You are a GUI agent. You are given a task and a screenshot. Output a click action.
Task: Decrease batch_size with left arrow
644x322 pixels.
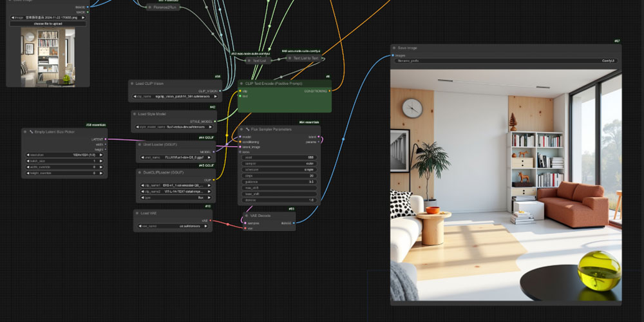coord(28,161)
